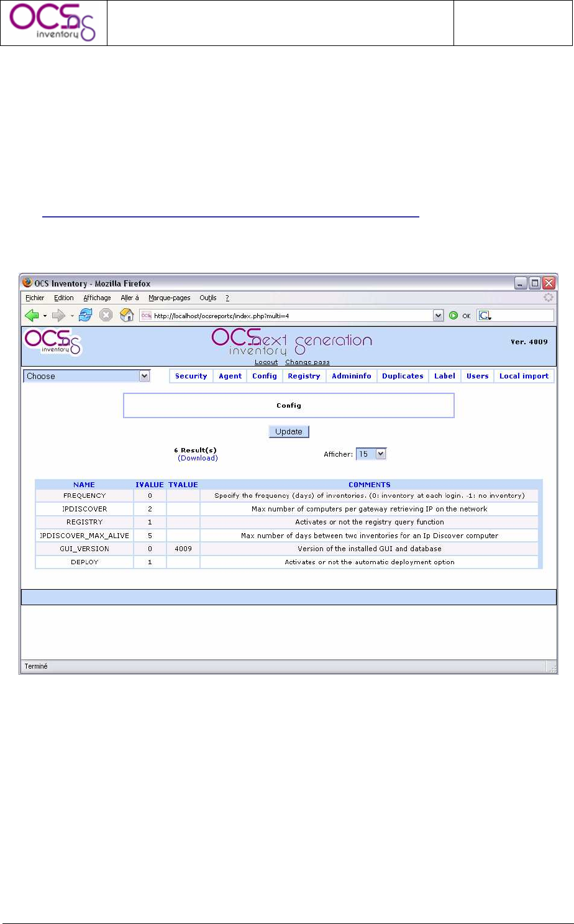The image size is (574, 924).
Task: Click the GUI_VERSION row name
Action: (84, 549)
